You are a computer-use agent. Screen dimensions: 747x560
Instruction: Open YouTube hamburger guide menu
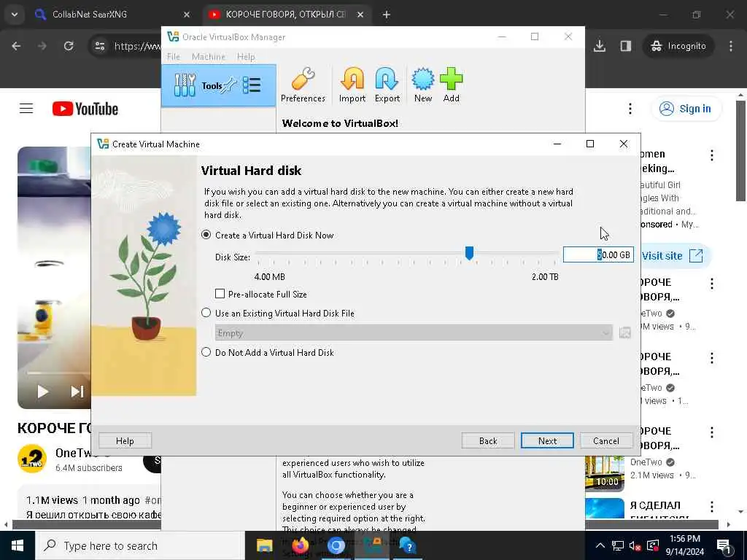pyautogui.click(x=26, y=109)
